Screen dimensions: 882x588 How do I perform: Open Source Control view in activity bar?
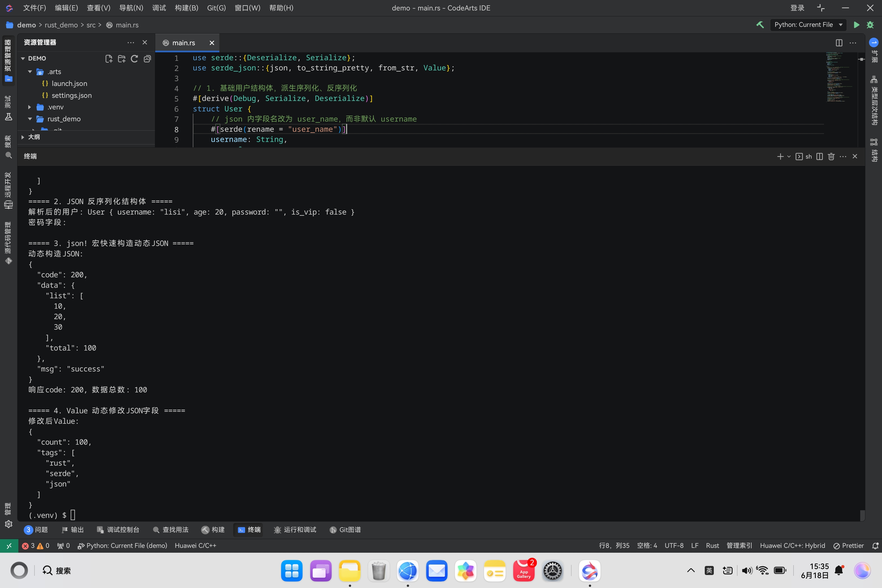point(8,243)
